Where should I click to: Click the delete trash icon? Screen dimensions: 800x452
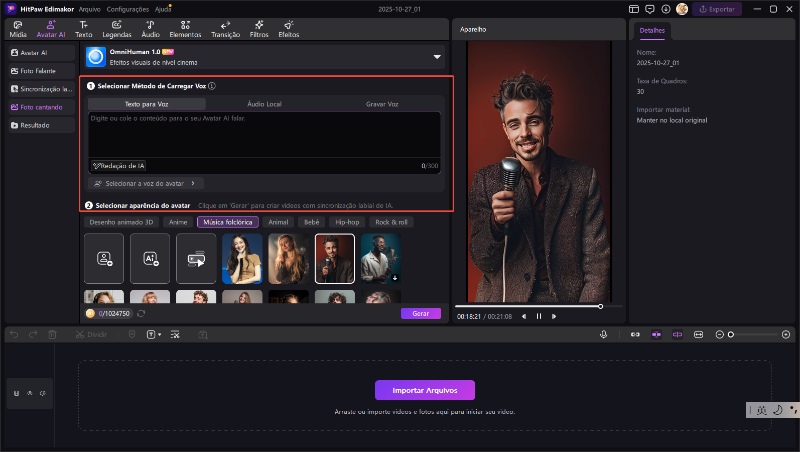pos(52,335)
